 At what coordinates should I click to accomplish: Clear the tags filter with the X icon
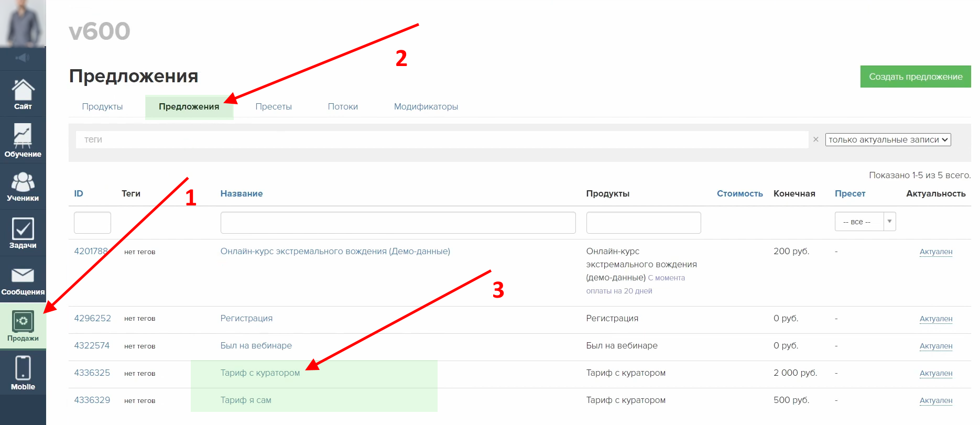[x=815, y=139]
